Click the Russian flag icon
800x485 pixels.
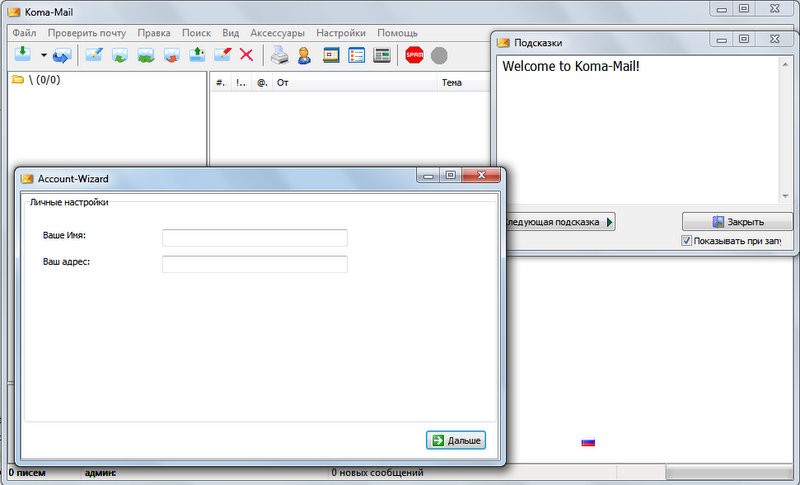(588, 442)
